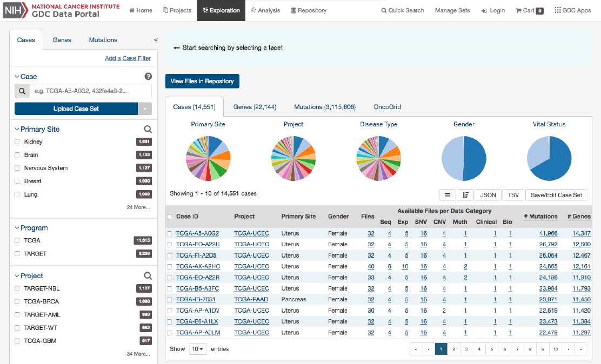Enable the TCGA program checkbox
Screen dimensions: 601x364
(17, 241)
